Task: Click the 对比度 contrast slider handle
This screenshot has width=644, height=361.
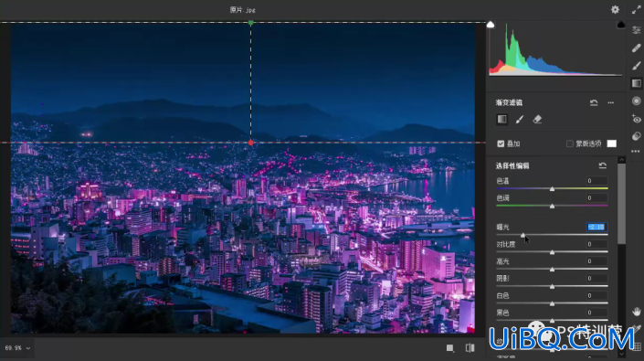Action: pyautogui.click(x=552, y=252)
